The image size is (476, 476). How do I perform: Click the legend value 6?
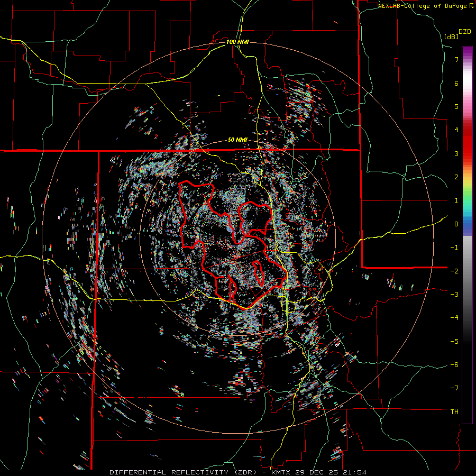pyautogui.click(x=456, y=83)
